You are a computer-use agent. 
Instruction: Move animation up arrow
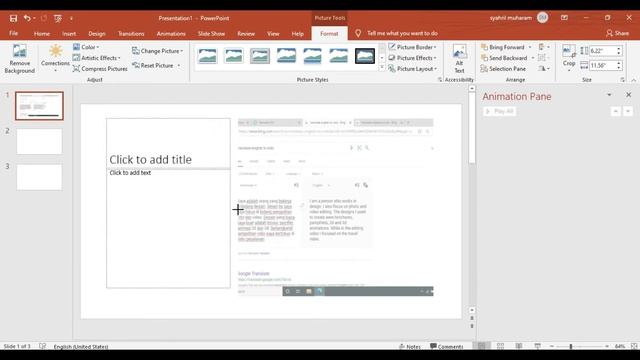616,111
